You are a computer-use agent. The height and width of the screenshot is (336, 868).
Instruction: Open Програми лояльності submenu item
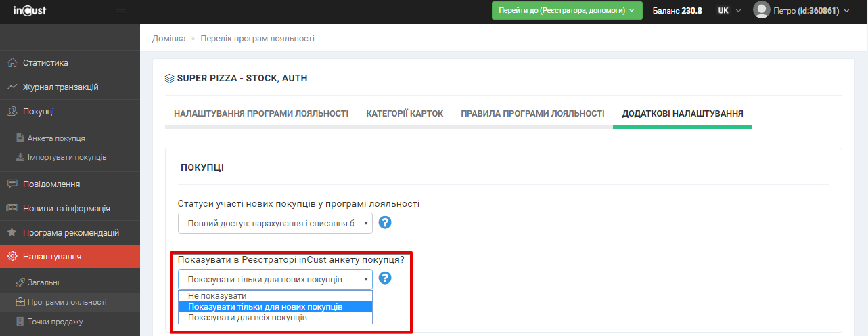pos(70,302)
